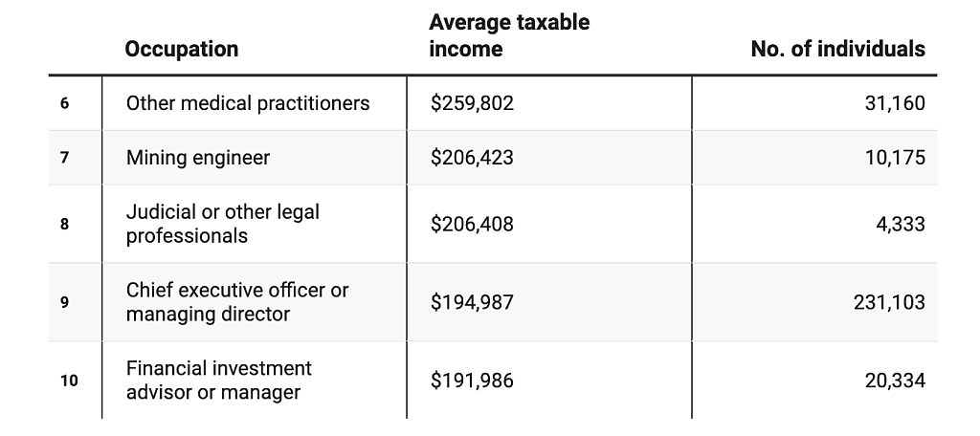
Task: Click the Average taxable income header
Action: [509, 35]
